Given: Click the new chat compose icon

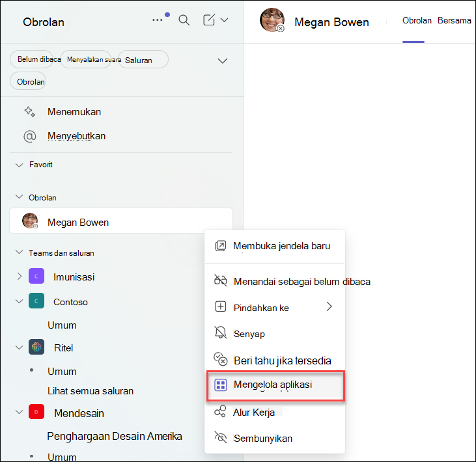Looking at the screenshot, I should pyautogui.click(x=209, y=20).
